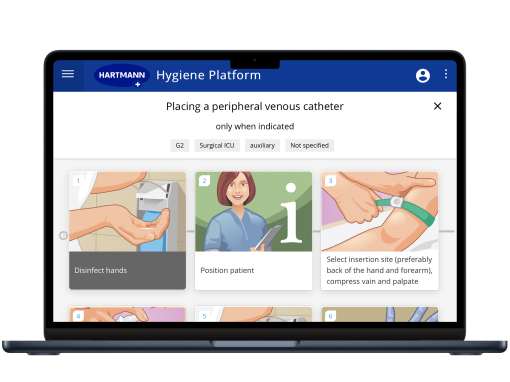Screen dimensions: 510x382
Task: Open the Select insertion site step card
Action: pos(380,230)
